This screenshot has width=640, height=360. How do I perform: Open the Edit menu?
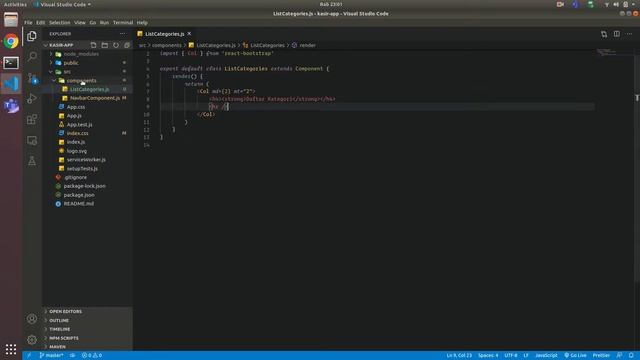pos(40,23)
